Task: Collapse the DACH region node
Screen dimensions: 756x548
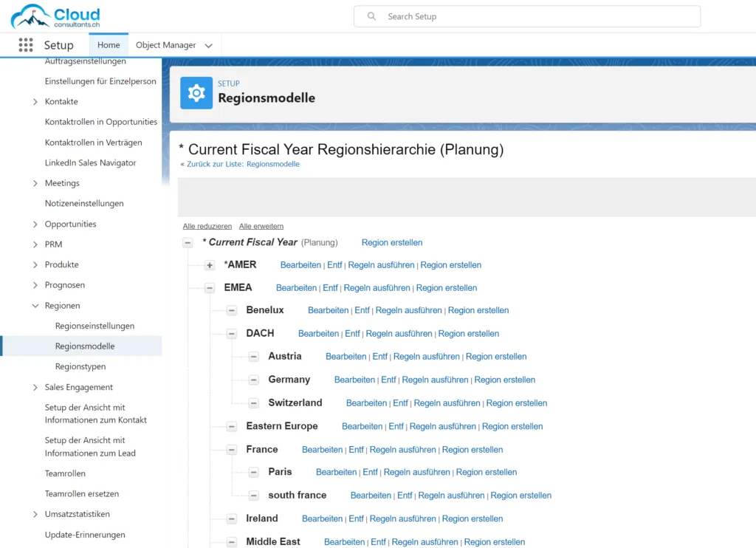Action: click(x=232, y=334)
